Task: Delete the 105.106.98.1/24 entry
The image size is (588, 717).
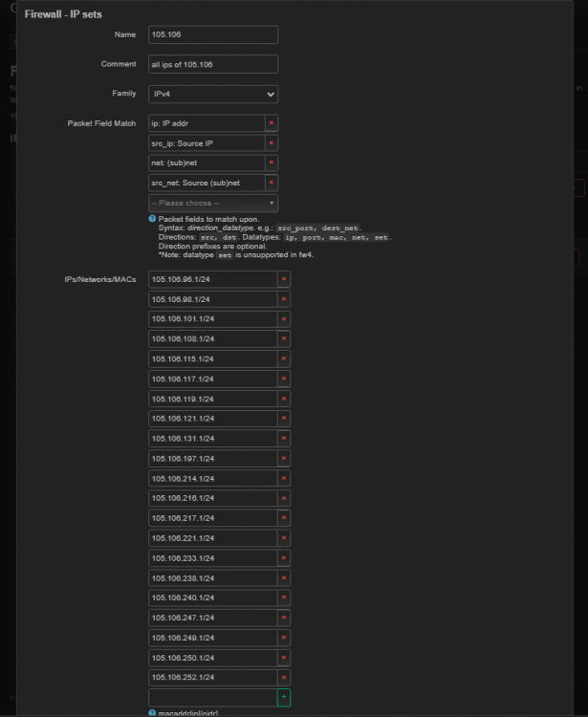Action: click(x=284, y=299)
